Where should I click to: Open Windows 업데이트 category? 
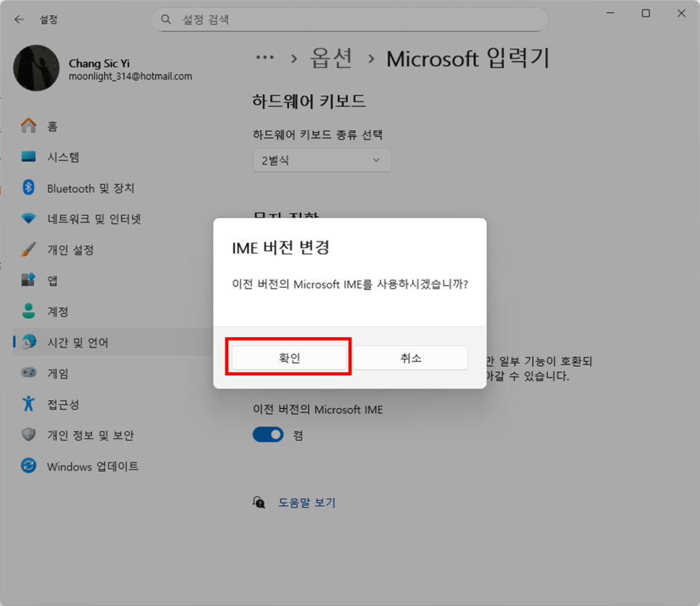[113, 466]
